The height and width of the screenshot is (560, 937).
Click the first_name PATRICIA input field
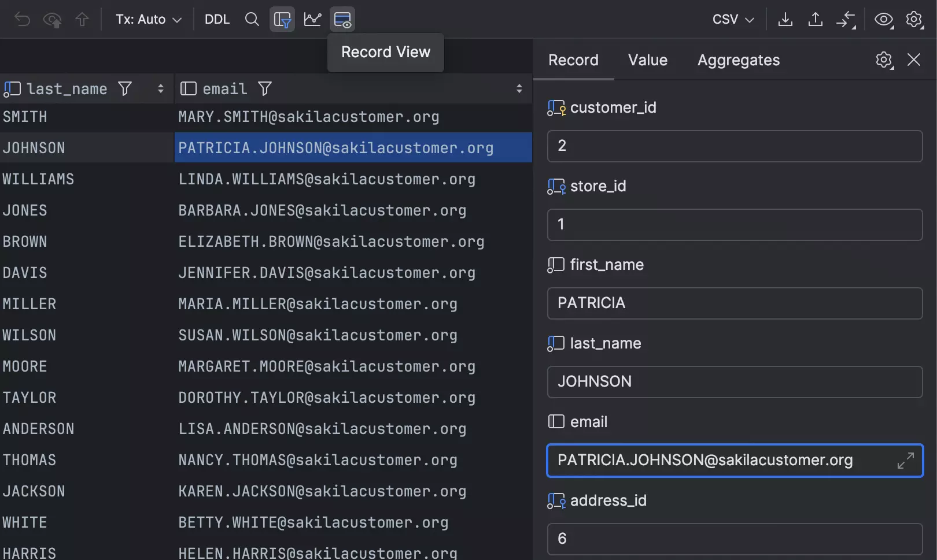(x=734, y=303)
